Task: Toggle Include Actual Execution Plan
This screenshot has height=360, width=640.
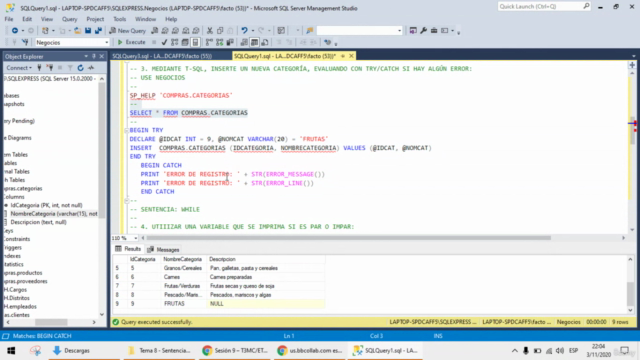Action: click(209, 42)
